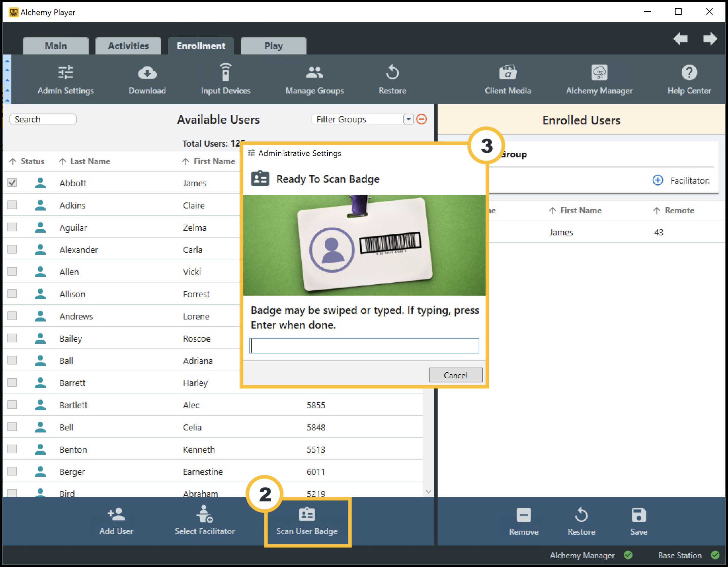Uncheck the Abbott checkbox

pos(12,183)
